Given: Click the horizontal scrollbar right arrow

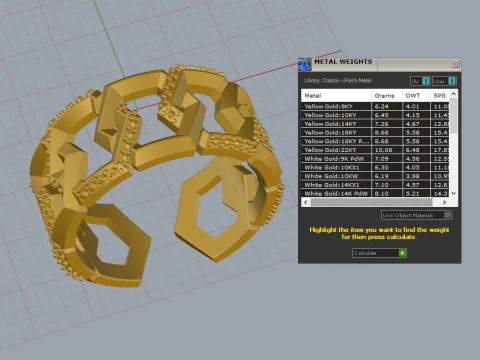Looking at the screenshot, I should click(x=444, y=202).
